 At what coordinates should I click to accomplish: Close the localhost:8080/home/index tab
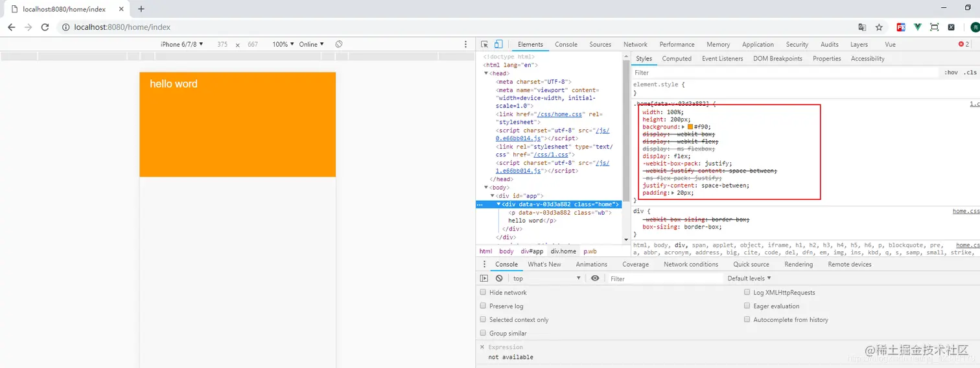tap(121, 9)
